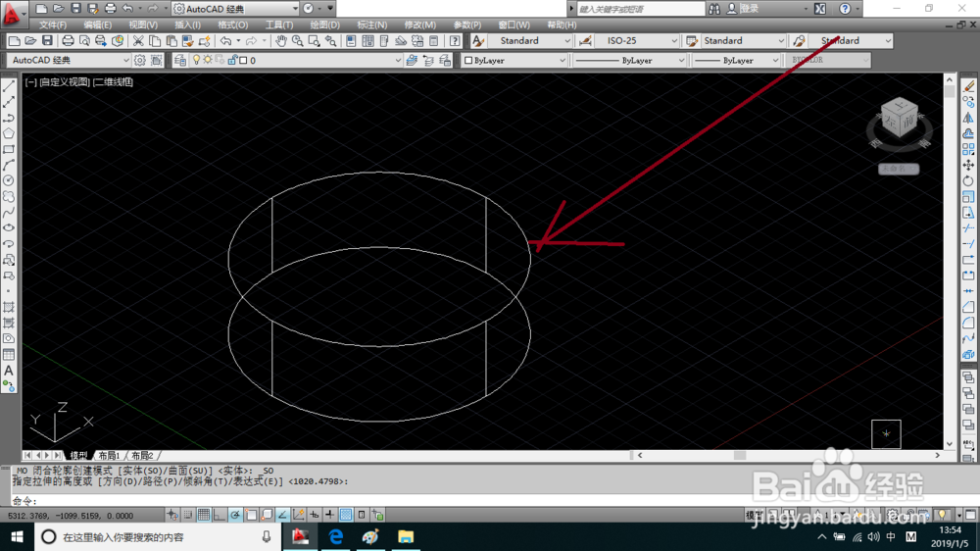Toggle Ortho Mode in status bar

(220, 515)
